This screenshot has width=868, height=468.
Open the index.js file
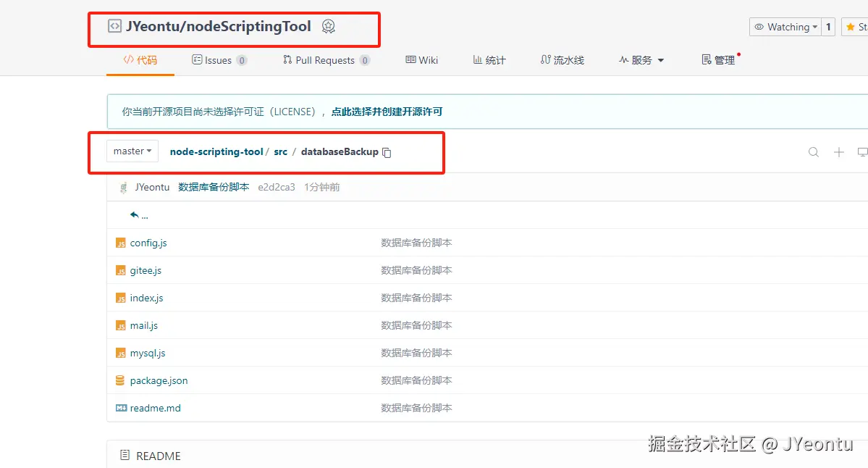click(147, 298)
